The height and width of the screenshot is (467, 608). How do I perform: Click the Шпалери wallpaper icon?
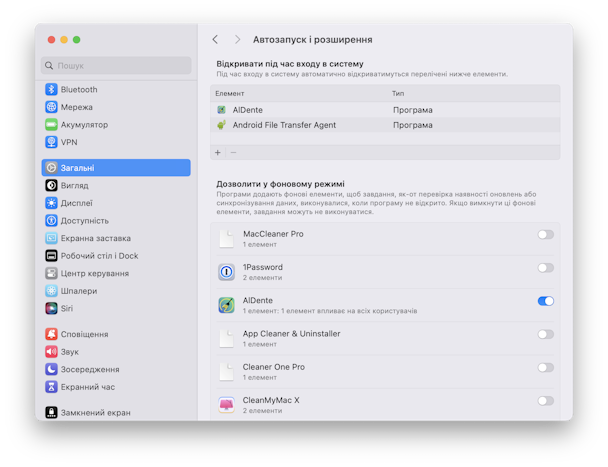point(51,291)
